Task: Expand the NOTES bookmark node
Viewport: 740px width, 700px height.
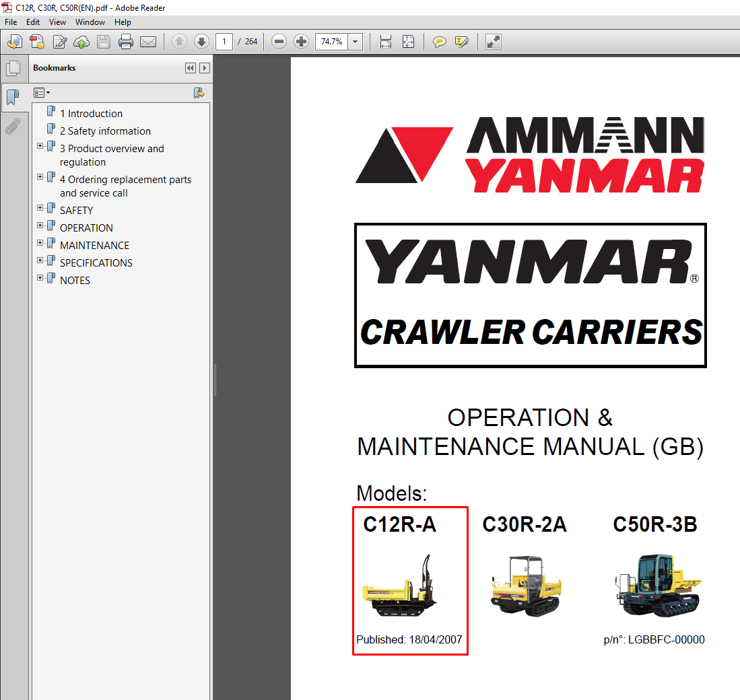Action: click(40, 278)
